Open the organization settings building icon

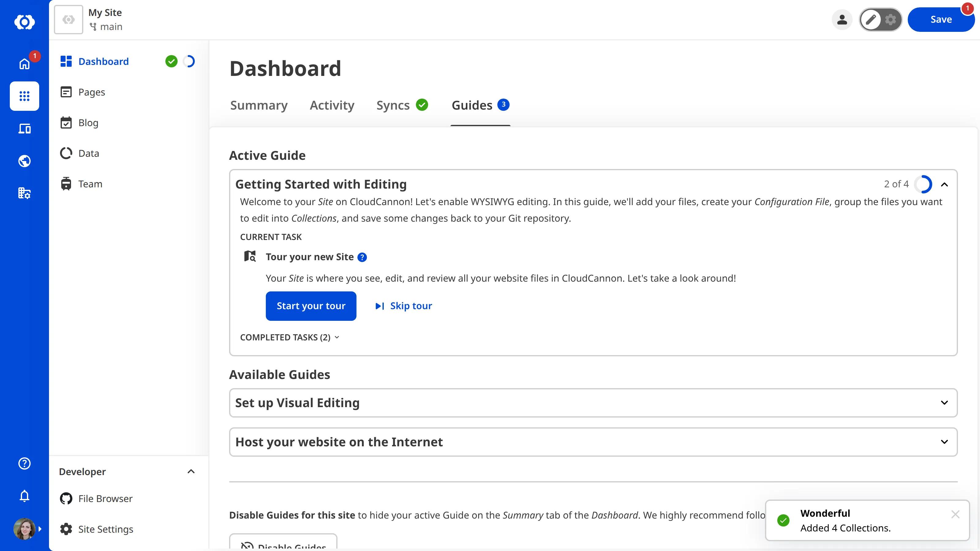24,193
